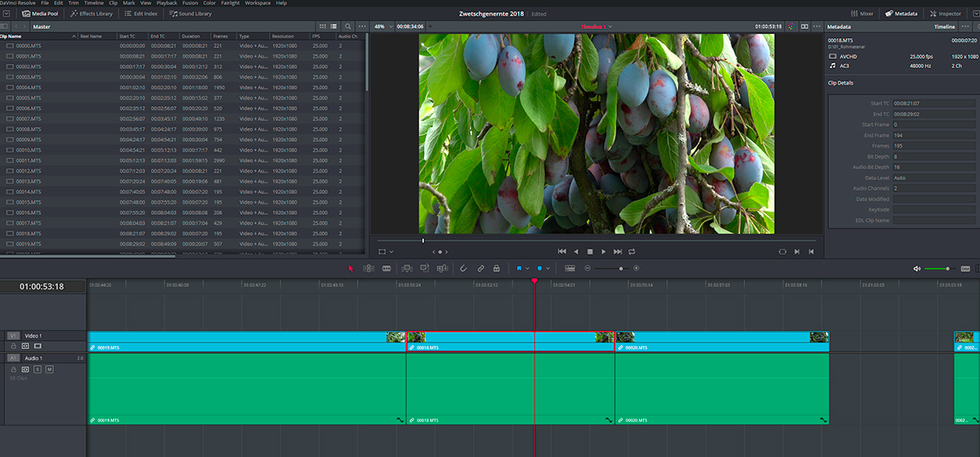Click the Overwrite Clip toolbar icon
Image resolution: width=980 pixels, height=457 pixels.
pyautogui.click(x=424, y=268)
